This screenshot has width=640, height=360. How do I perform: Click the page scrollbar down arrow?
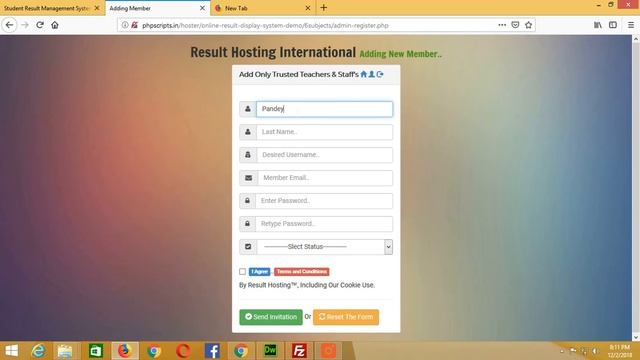636,337
